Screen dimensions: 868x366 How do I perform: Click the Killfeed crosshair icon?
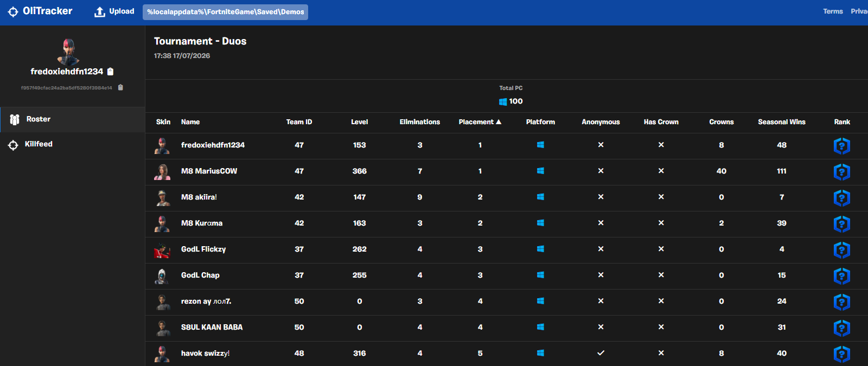(13, 145)
